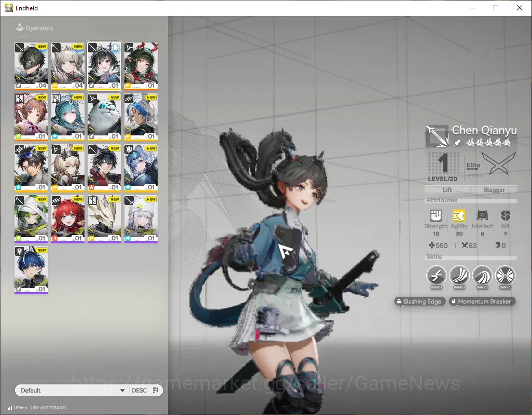Image resolution: width=532 pixels, height=415 pixels.
Task: Open the second skill icon in Skills row
Action: pyautogui.click(x=459, y=275)
